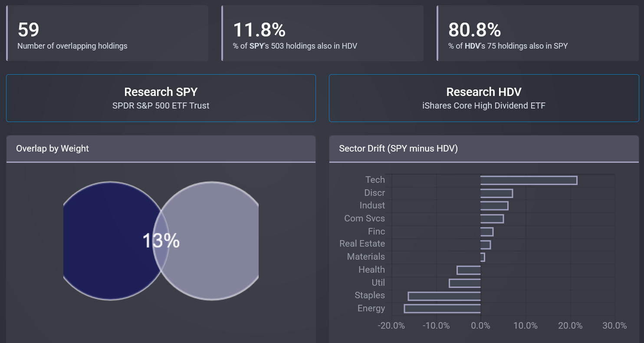
Task: Click the Overlap by Weight panel header
Action: coord(161,149)
